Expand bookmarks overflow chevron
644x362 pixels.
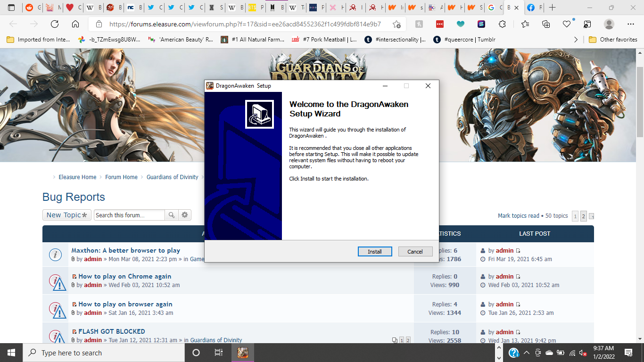point(576,40)
